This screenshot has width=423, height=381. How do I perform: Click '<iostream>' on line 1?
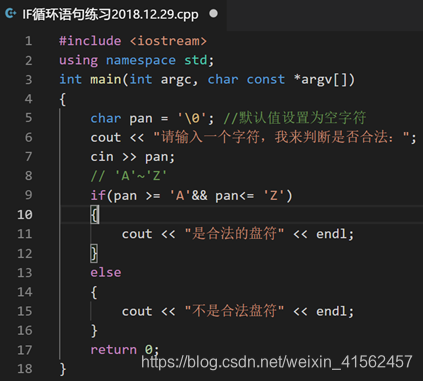[168, 41]
